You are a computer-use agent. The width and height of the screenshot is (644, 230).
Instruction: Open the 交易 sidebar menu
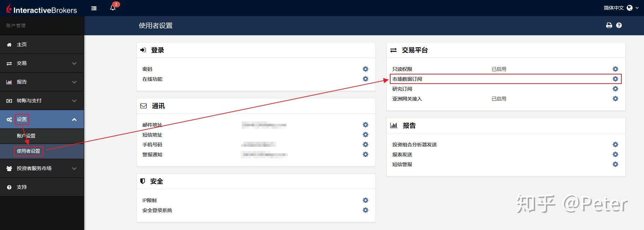click(42, 63)
